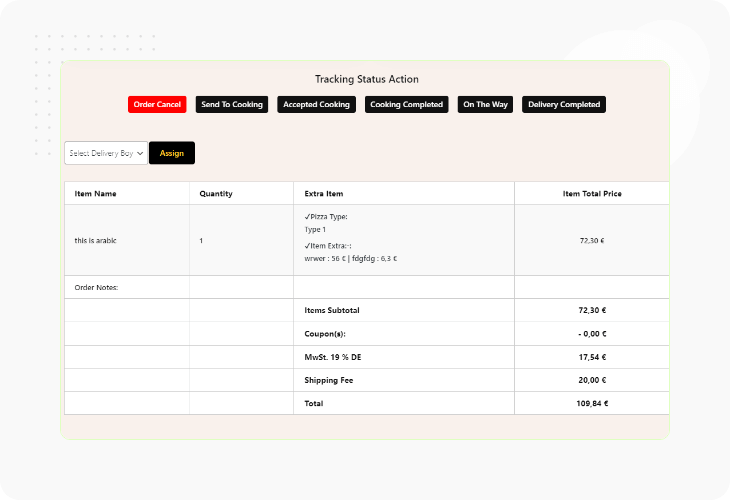Click the Quantity column header

[216, 193]
